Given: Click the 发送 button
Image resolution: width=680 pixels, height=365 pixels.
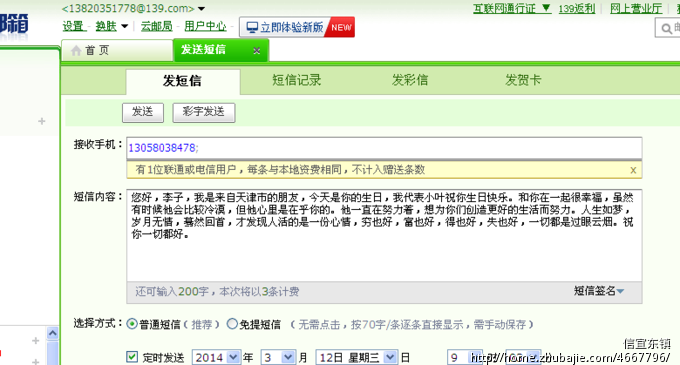Looking at the screenshot, I should pos(143,112).
